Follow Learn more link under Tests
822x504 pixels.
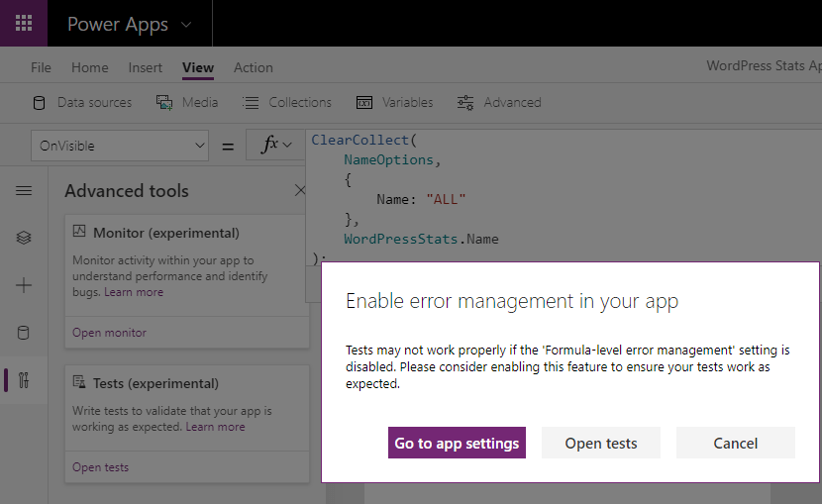pos(216,427)
